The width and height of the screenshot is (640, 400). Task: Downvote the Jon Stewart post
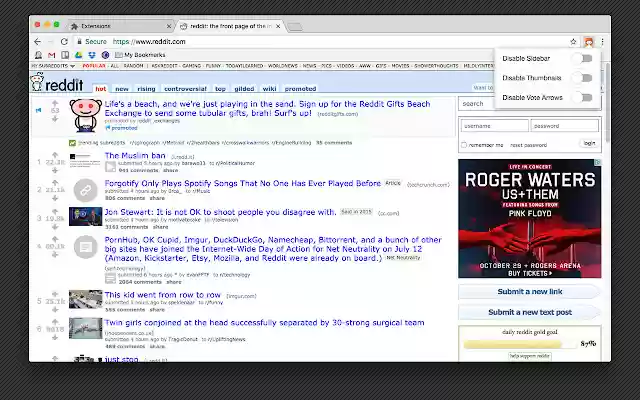(55, 227)
